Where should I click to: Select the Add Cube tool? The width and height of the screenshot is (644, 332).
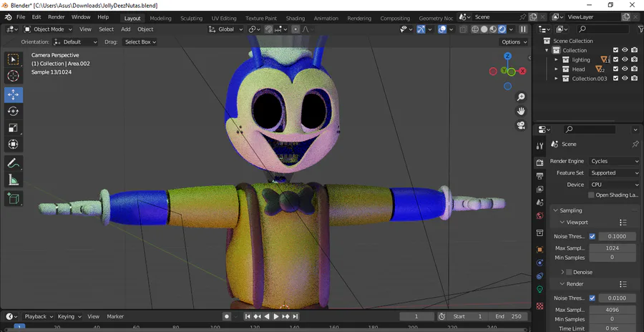point(13,199)
